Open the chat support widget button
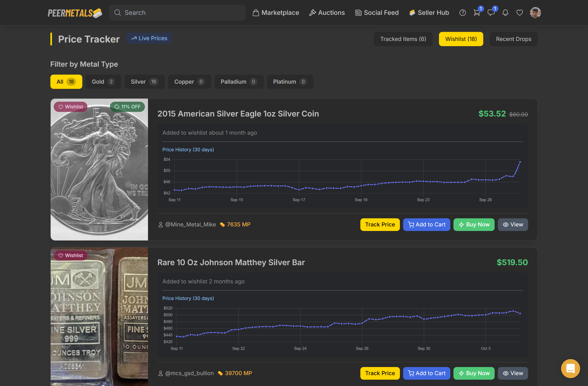Image resolution: width=588 pixels, height=386 pixels. click(x=570, y=368)
